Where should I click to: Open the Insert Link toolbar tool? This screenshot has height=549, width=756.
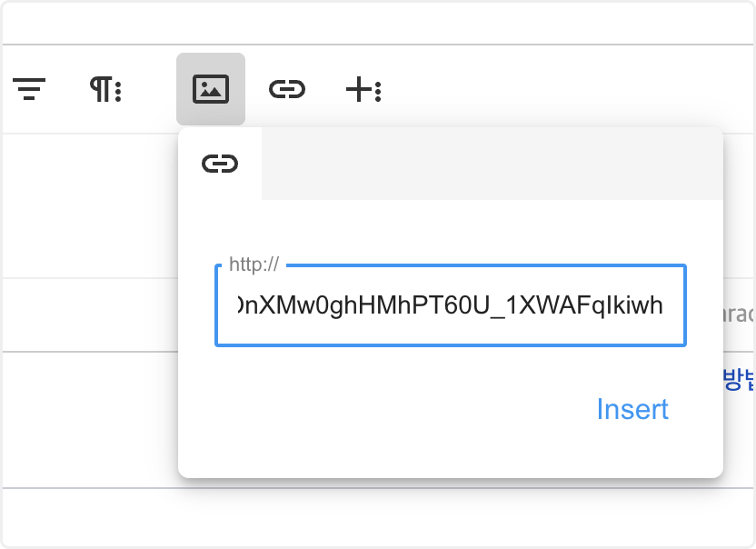click(287, 89)
